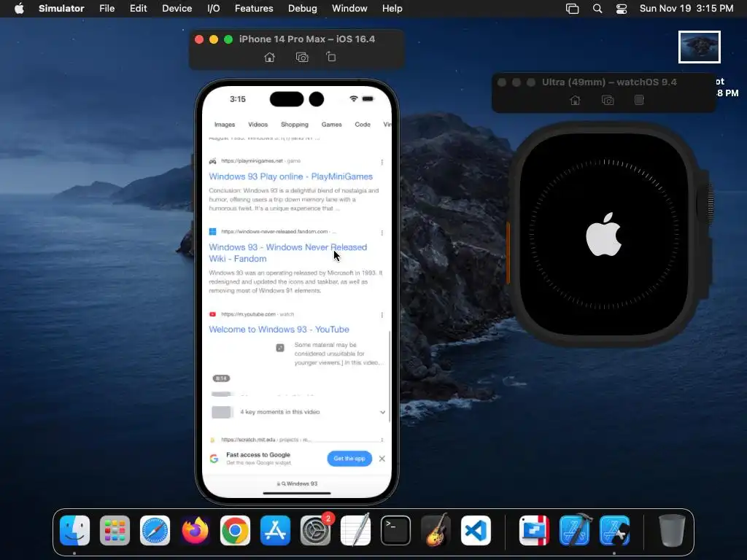The image size is (747, 560).
Task: Open Terminal from the Dock
Action: [395, 530]
